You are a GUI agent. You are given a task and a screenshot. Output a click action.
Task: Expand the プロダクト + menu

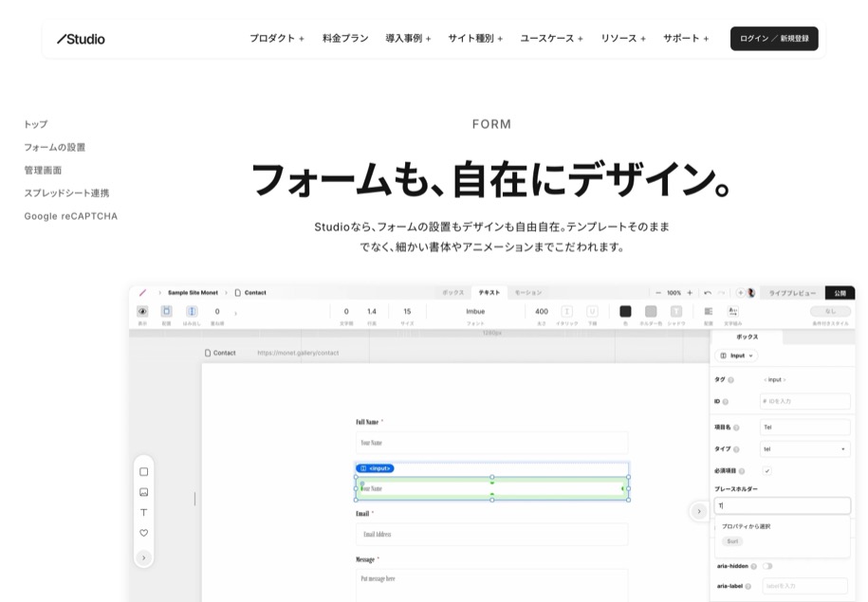tap(277, 38)
